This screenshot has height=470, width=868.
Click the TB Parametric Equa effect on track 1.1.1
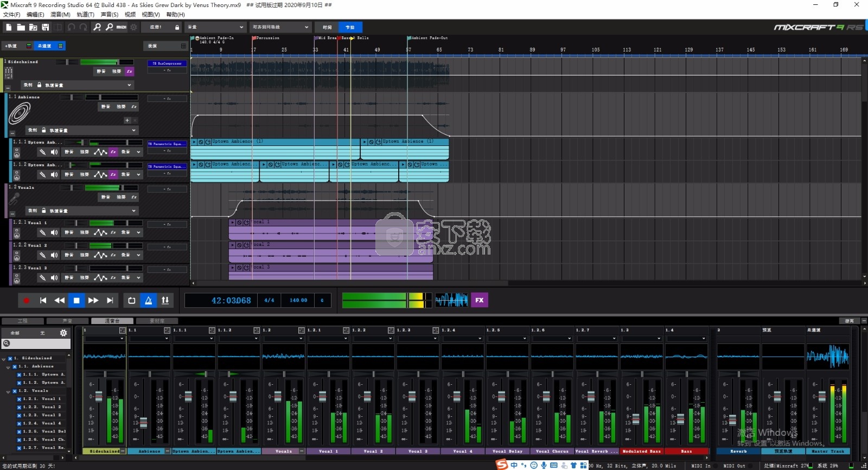167,144
